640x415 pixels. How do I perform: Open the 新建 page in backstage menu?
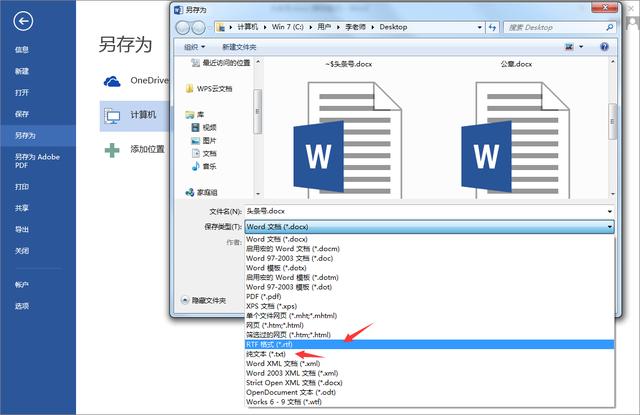click(22, 71)
